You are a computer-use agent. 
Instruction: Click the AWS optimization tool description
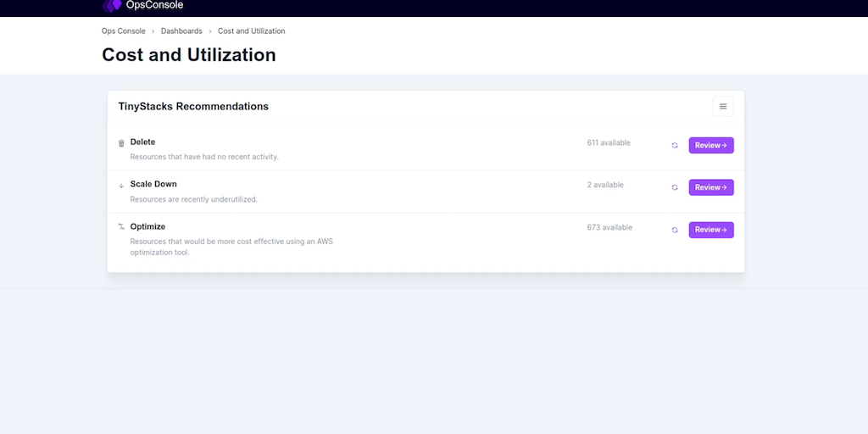[231, 247]
